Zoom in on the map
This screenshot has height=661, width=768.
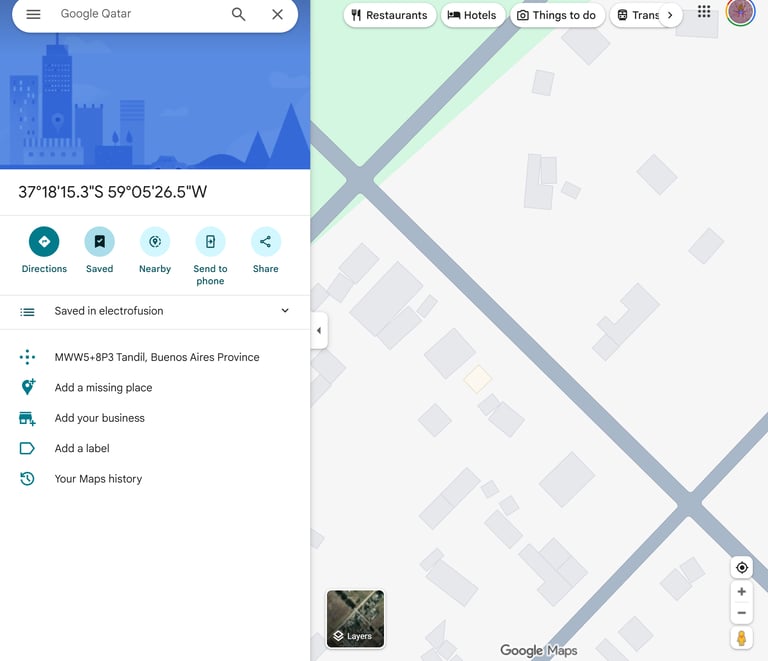[742, 591]
